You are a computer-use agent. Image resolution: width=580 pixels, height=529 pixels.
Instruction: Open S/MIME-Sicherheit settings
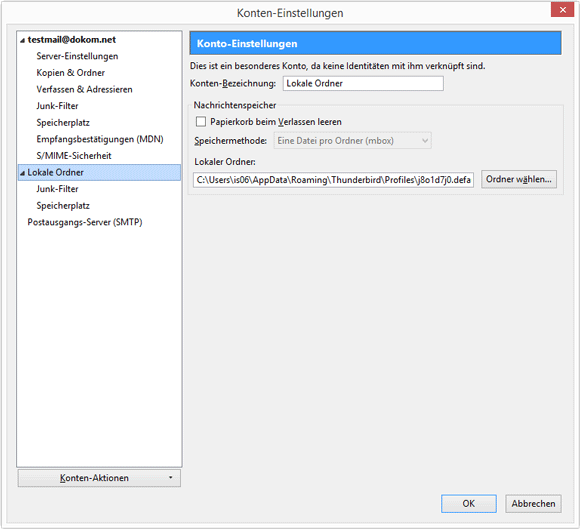[x=74, y=156]
